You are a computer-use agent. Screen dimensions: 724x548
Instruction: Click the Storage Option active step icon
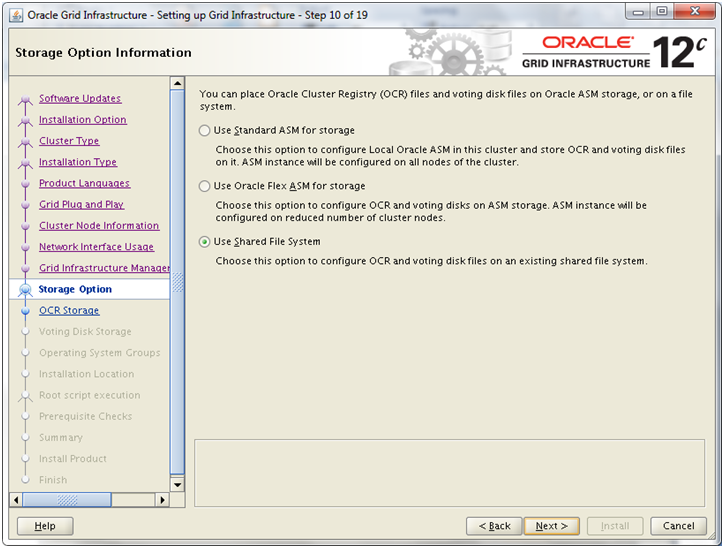pos(25,290)
